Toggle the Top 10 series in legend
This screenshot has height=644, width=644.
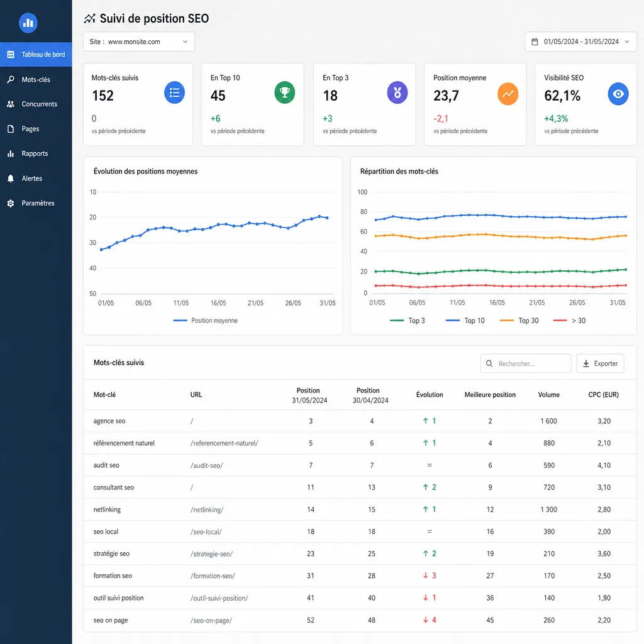pos(465,320)
